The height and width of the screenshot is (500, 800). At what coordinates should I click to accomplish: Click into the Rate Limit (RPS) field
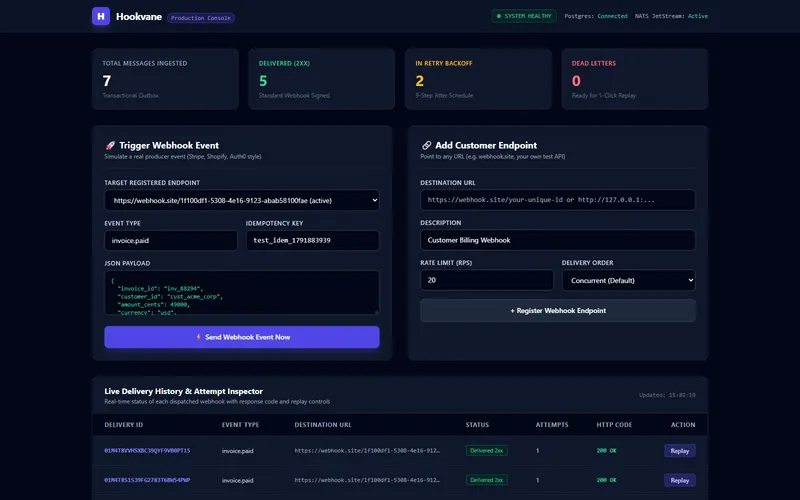[487, 280]
